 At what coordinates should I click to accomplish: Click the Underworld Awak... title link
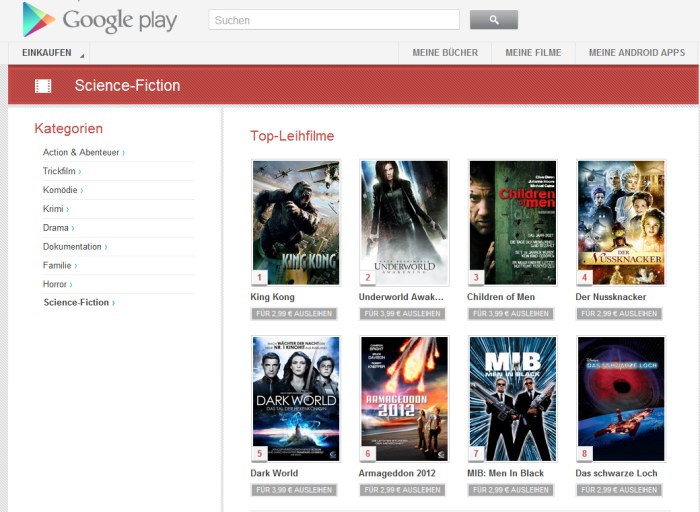point(401,297)
